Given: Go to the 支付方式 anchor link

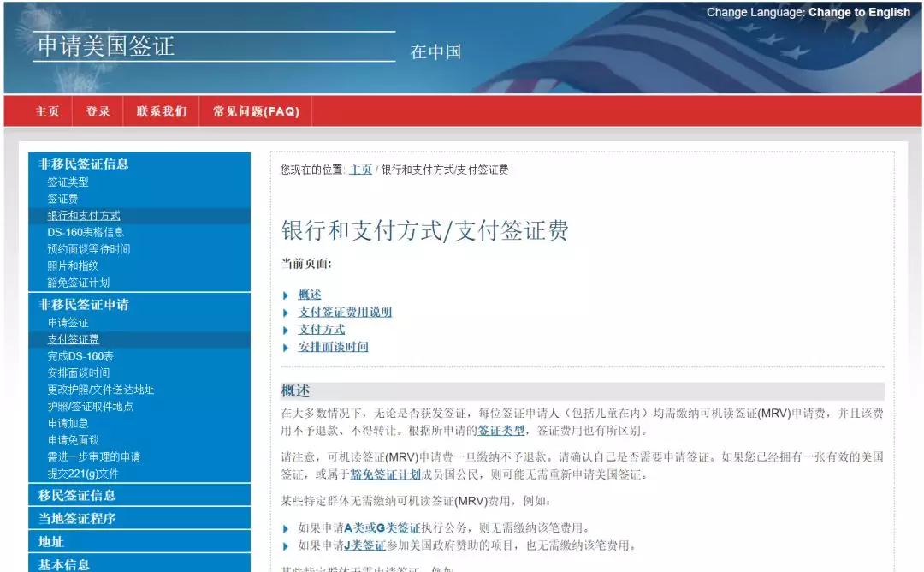Looking at the screenshot, I should (x=322, y=330).
